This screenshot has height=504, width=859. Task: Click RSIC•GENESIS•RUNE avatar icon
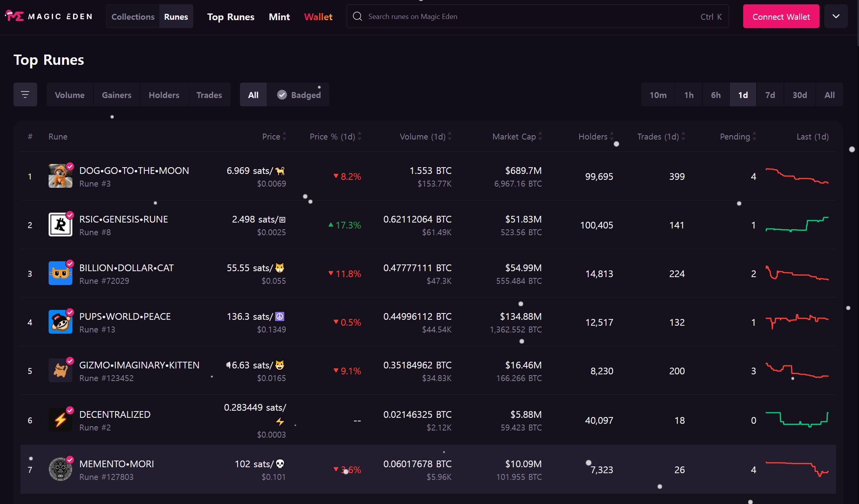pyautogui.click(x=60, y=225)
